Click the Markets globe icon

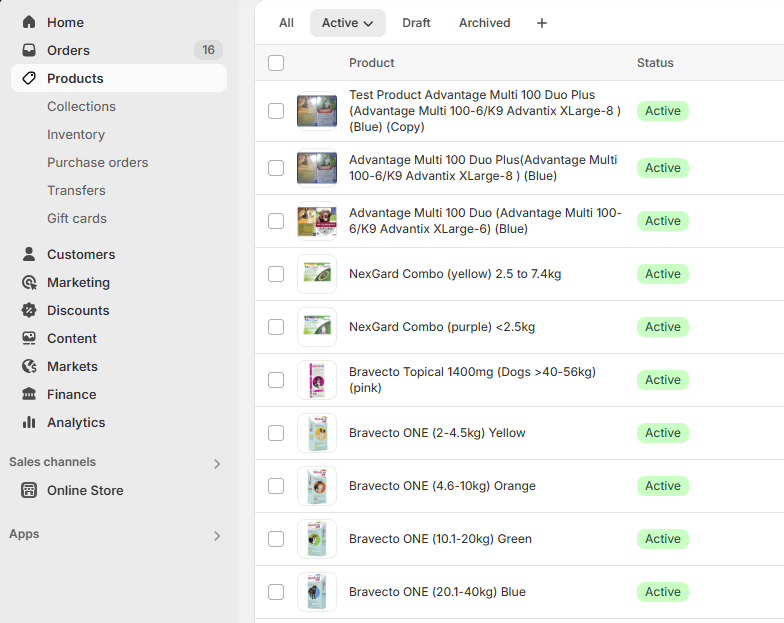point(29,366)
